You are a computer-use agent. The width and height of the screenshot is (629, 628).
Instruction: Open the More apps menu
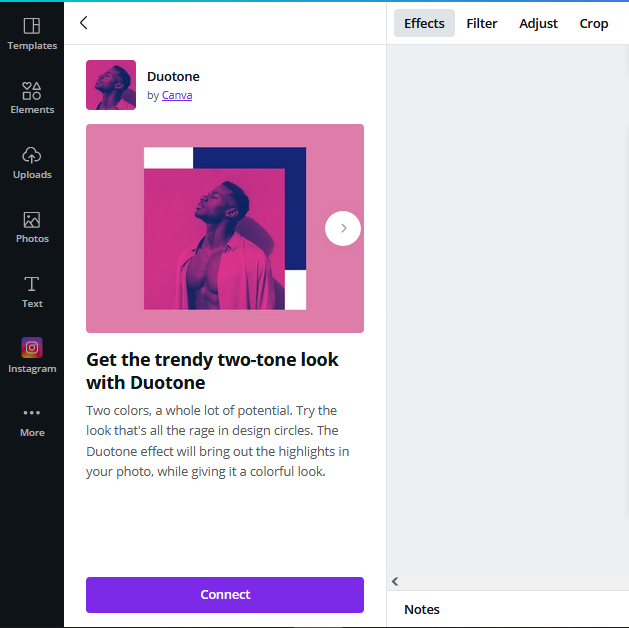click(32, 422)
